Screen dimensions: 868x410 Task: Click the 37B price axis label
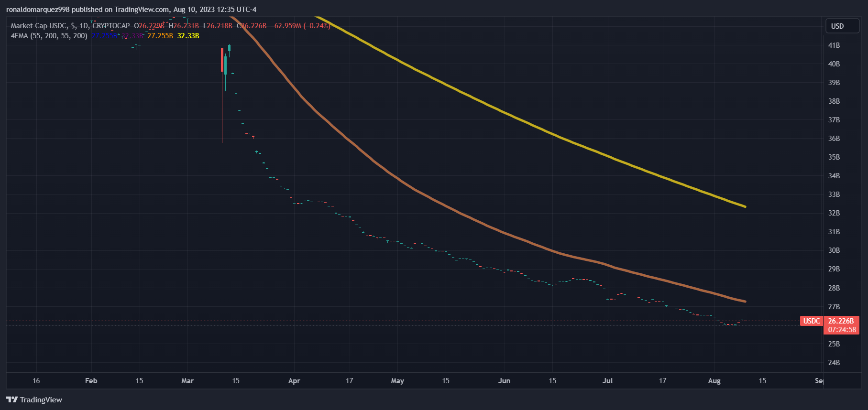(x=834, y=120)
